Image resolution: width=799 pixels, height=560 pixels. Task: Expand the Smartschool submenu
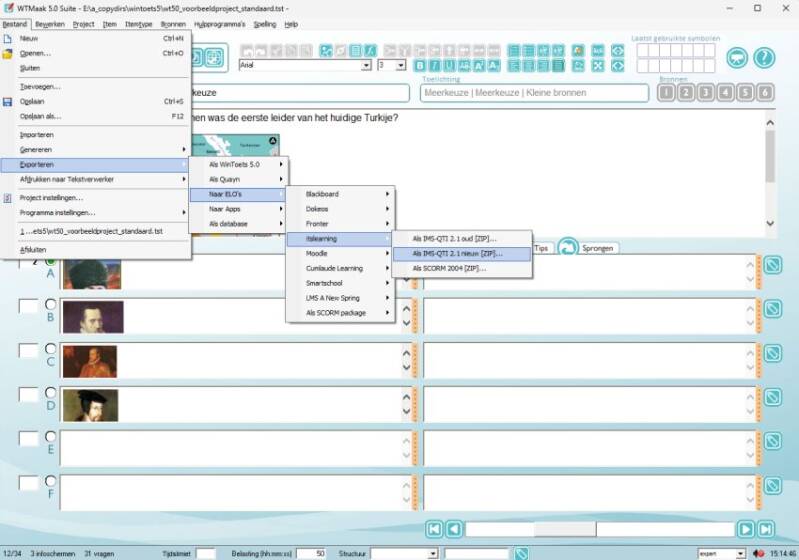pos(340,283)
